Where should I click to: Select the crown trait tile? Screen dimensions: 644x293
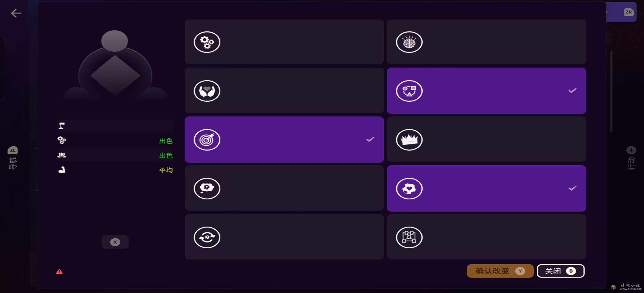(x=486, y=139)
